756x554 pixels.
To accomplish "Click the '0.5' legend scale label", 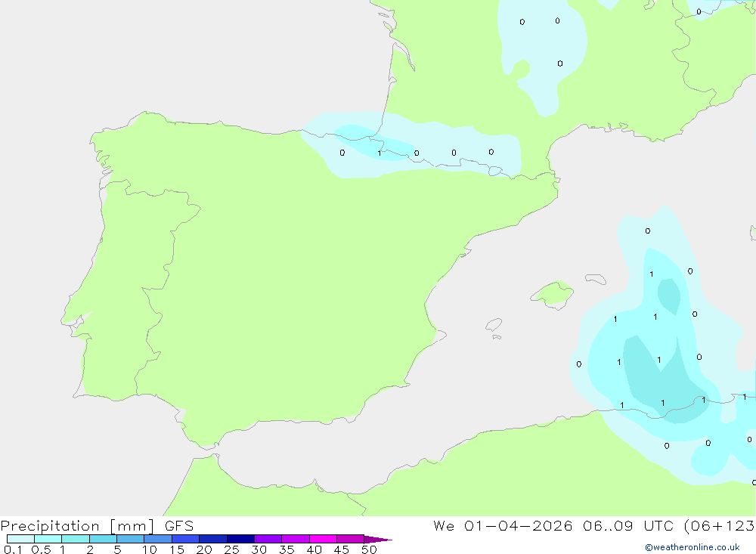I will coord(41,549).
